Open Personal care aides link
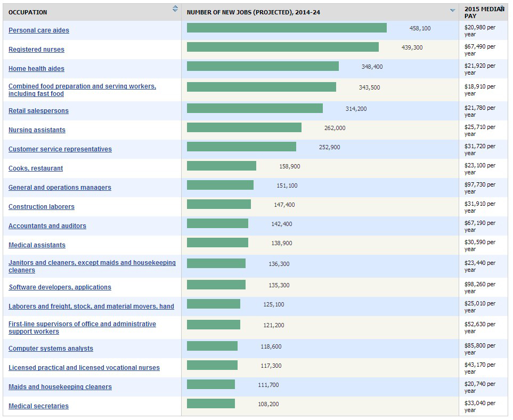The image size is (513, 420). pos(38,30)
